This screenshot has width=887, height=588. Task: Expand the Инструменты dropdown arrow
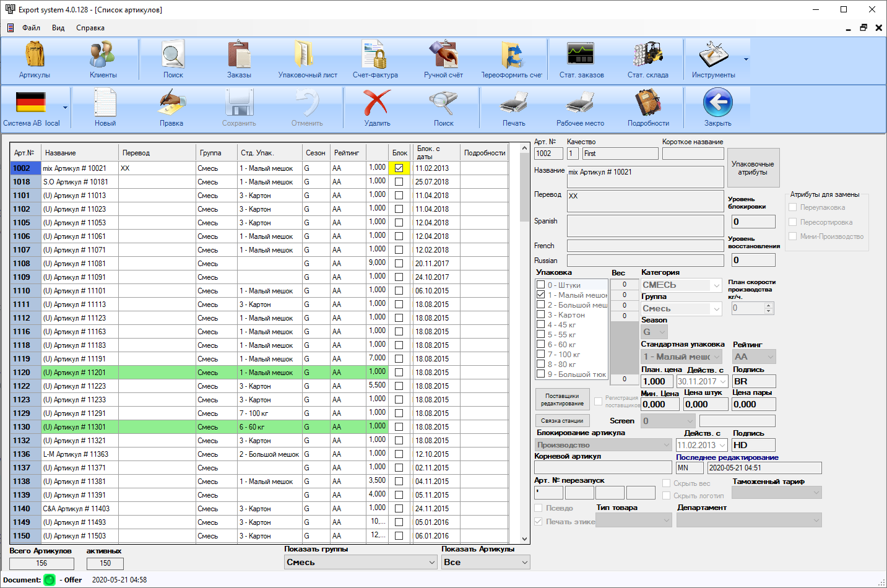[746, 60]
